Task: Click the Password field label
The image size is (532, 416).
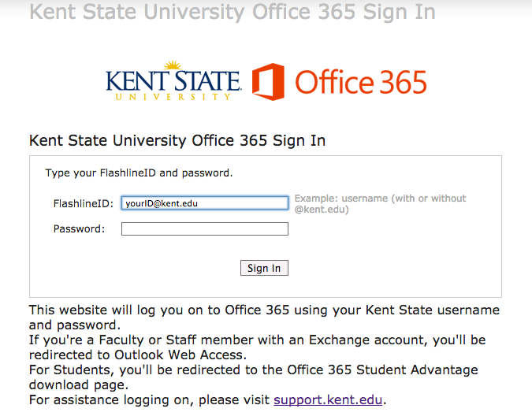Action: pyautogui.click(x=79, y=229)
